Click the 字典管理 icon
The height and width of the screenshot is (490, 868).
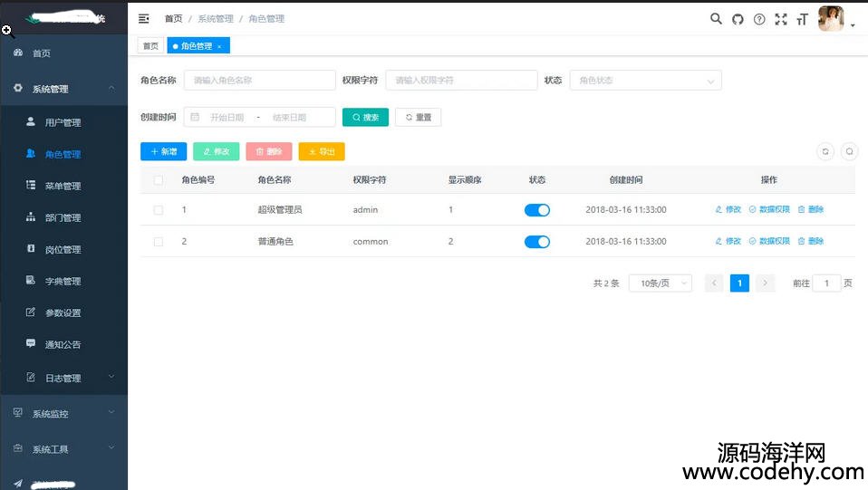pos(31,280)
